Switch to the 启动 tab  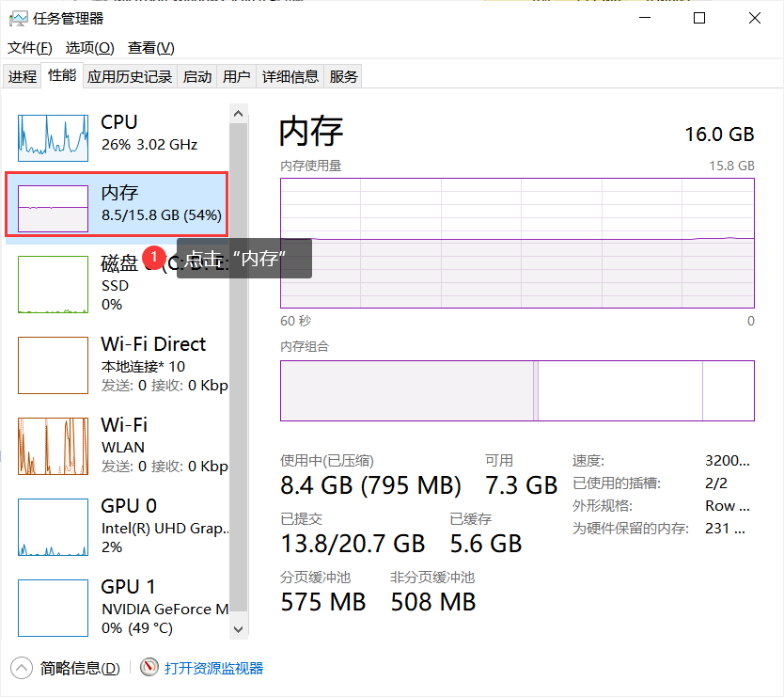[197, 76]
